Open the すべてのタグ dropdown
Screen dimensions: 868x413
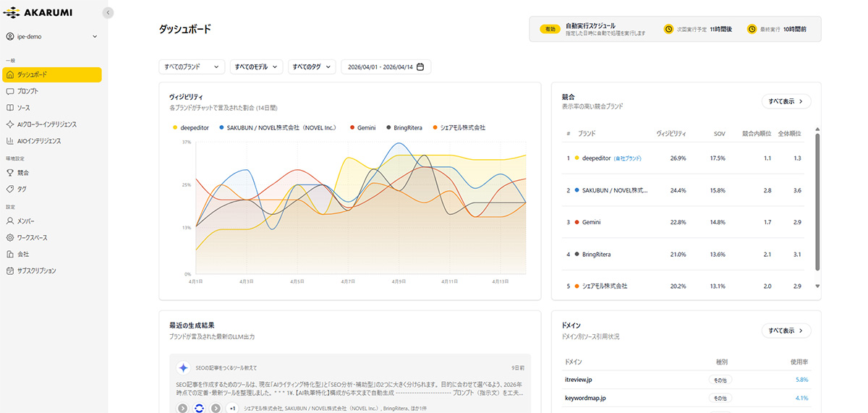click(312, 67)
